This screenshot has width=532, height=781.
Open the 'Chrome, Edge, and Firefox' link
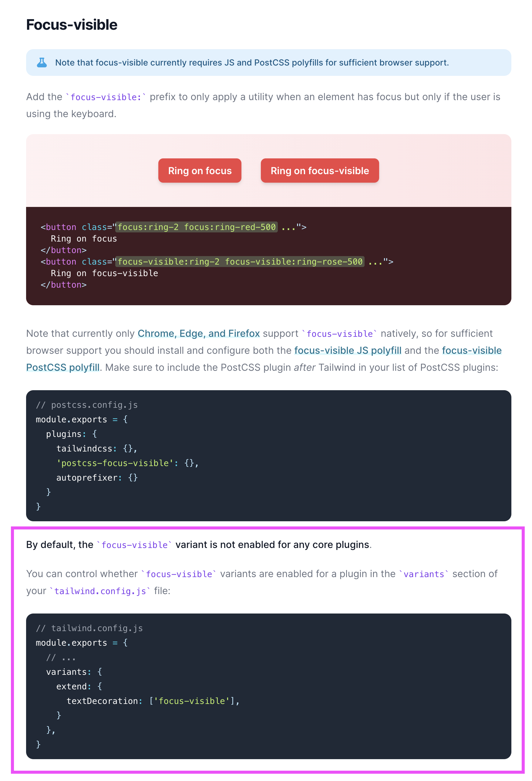click(198, 333)
